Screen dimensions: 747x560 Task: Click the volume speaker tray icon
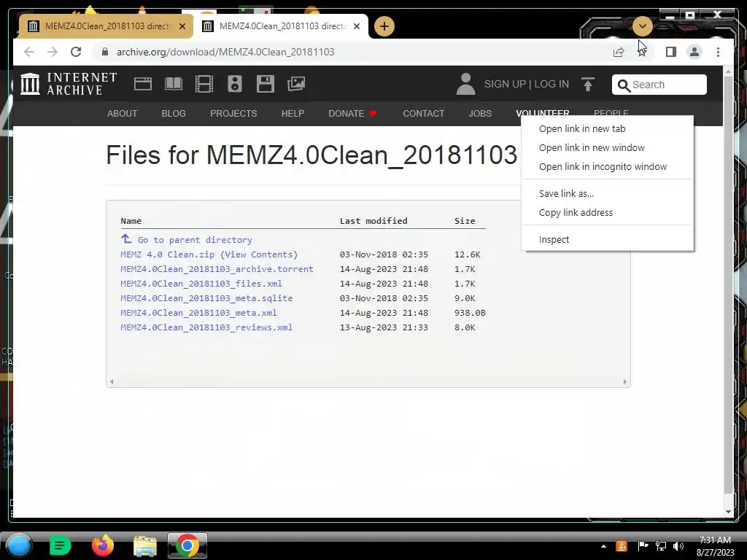click(x=678, y=545)
